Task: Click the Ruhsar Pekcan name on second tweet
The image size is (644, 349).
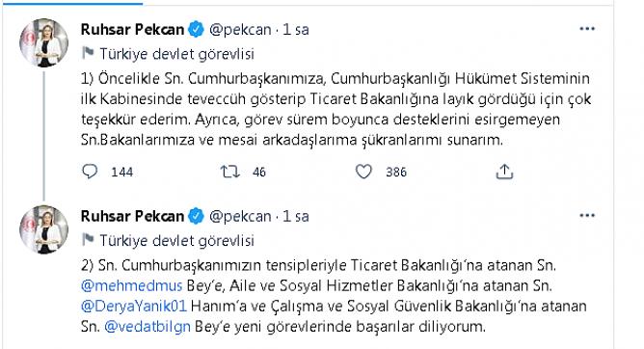Action: point(132,216)
